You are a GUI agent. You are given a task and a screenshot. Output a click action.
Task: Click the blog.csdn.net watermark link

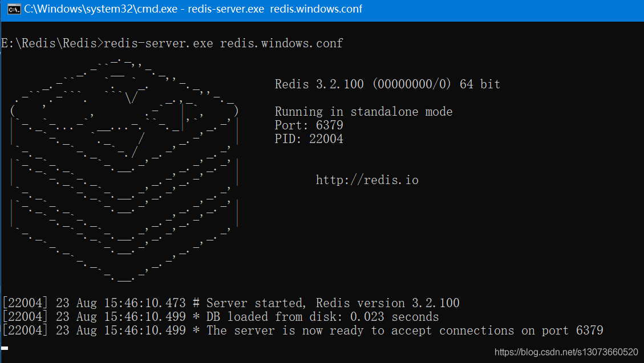tap(566, 352)
